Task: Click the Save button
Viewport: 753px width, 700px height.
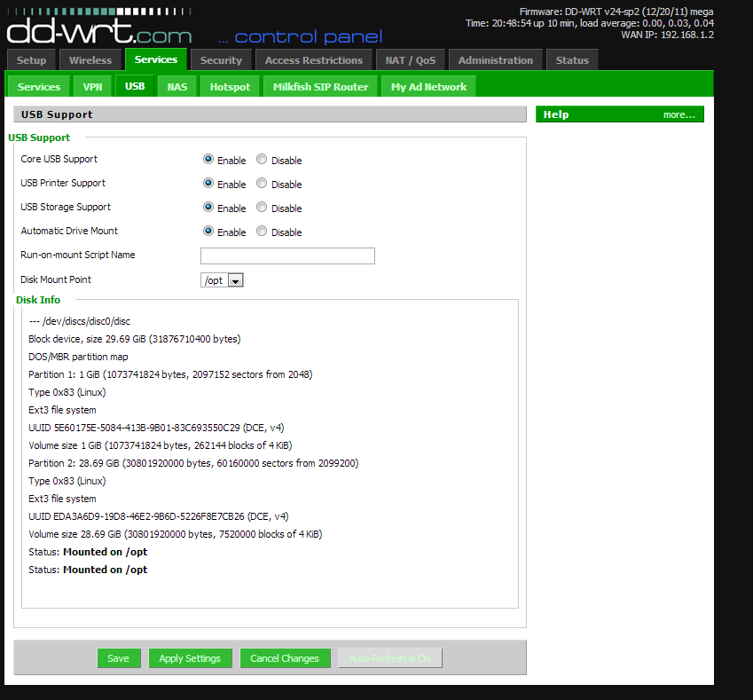Action: click(119, 658)
